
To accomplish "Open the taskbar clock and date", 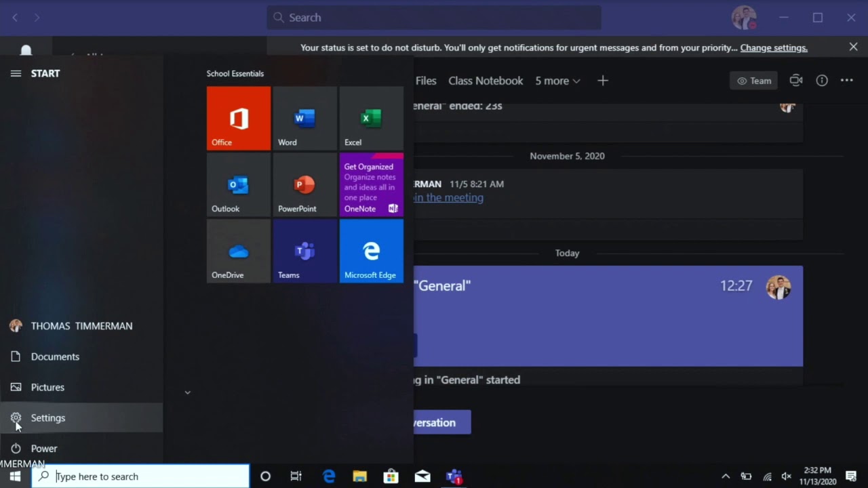I will tap(817, 476).
